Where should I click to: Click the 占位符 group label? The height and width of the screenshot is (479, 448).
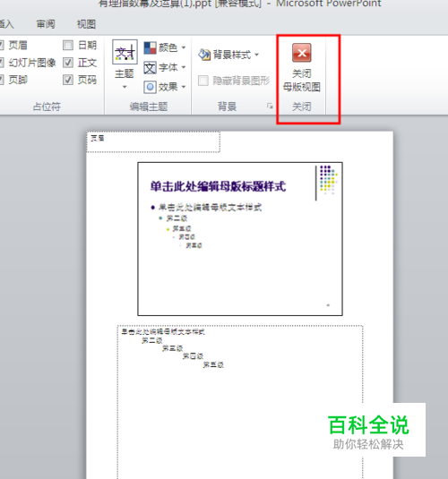pyautogui.click(x=47, y=107)
